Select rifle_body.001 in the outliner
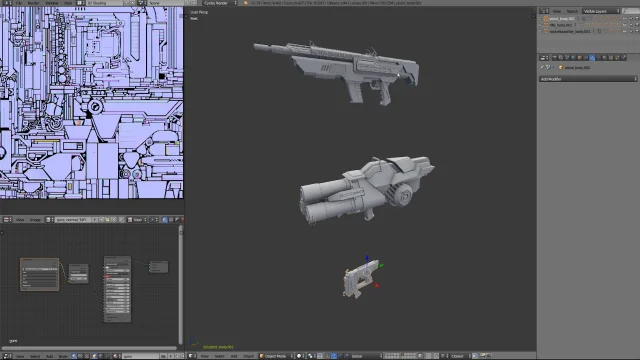The height and width of the screenshot is (360, 640). click(x=561, y=25)
